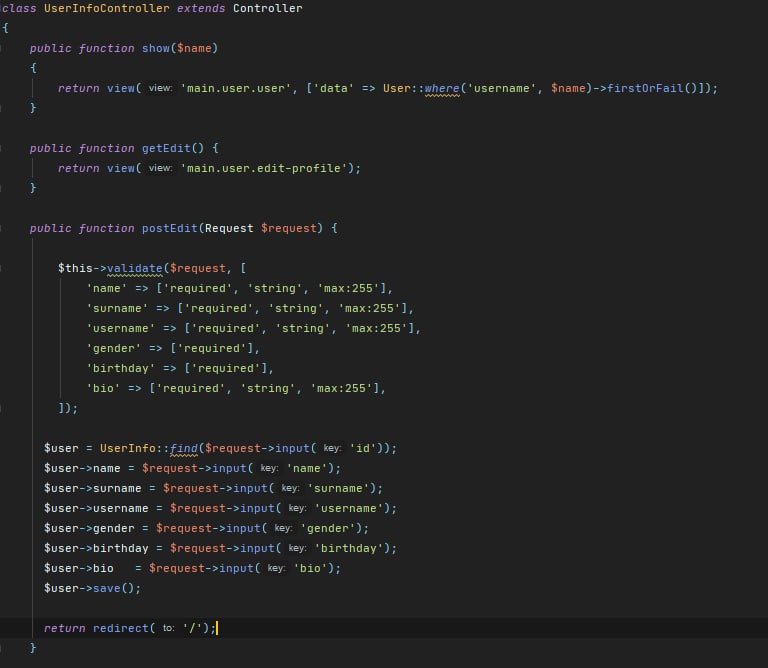
Task: Click the 'name' validation rule key
Action: 107,288
